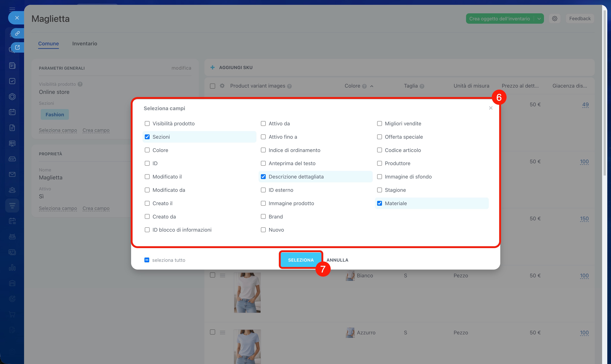Switch to the Inventario tab
The width and height of the screenshot is (611, 364).
[85, 43]
